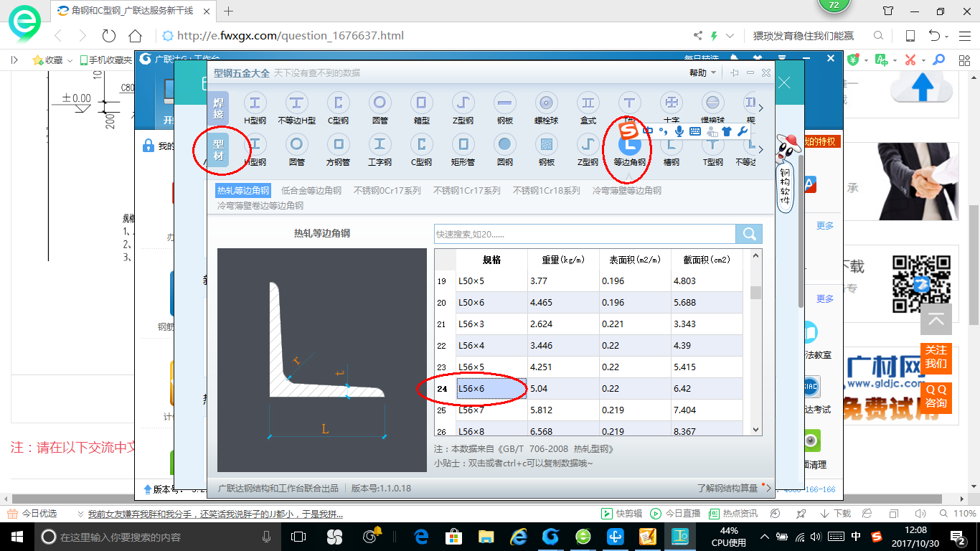Click the 重里(kg/m) column header
Image resolution: width=980 pixels, height=551 pixels.
coord(563,260)
